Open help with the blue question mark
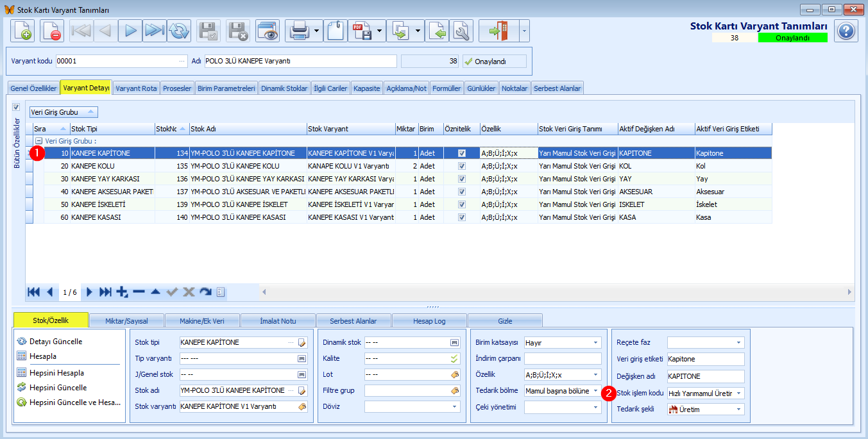Screen dimensions: 868x439 846,31
